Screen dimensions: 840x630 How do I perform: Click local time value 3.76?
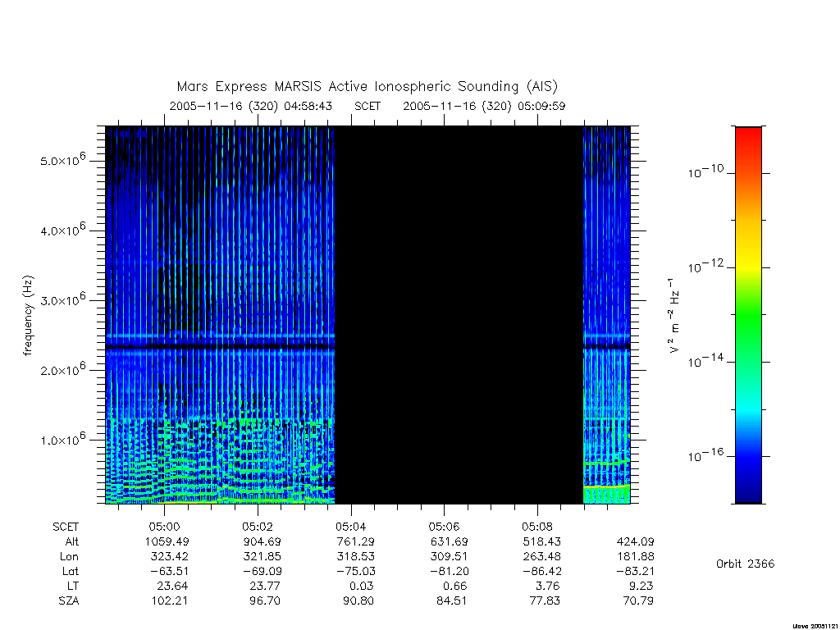point(548,586)
